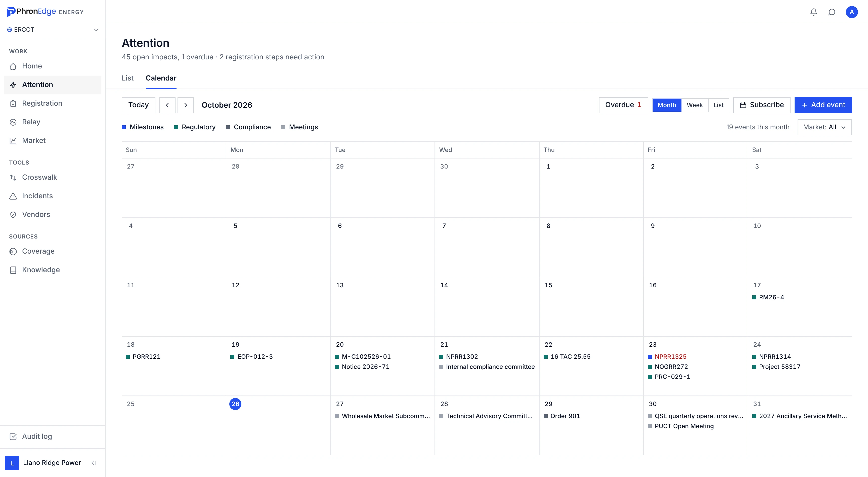Click the Subscribe button
868x477 pixels.
tap(762, 105)
